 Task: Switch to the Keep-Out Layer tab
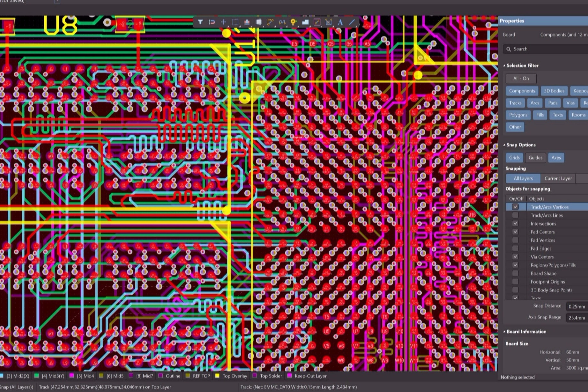pos(310,376)
